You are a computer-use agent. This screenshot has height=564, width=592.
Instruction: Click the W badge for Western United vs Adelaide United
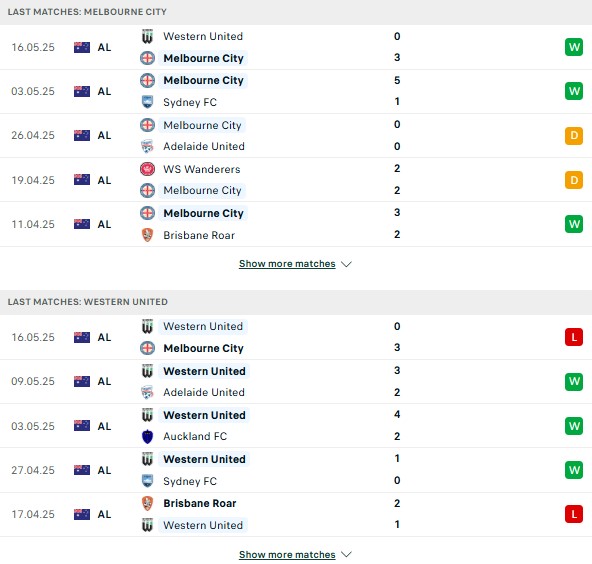click(574, 381)
